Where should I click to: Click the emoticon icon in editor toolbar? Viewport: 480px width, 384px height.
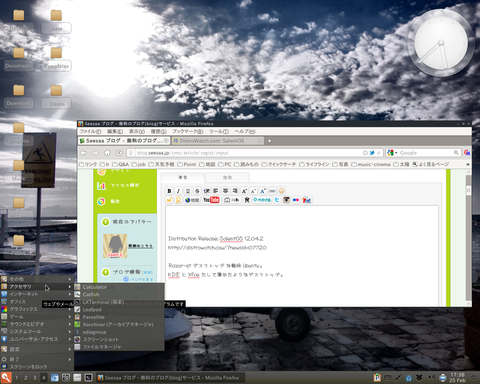(282, 191)
